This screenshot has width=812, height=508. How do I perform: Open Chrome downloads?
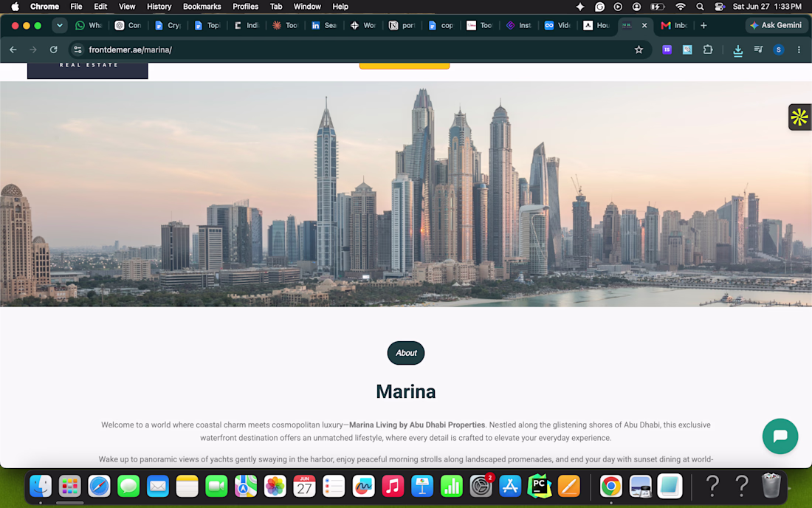738,50
